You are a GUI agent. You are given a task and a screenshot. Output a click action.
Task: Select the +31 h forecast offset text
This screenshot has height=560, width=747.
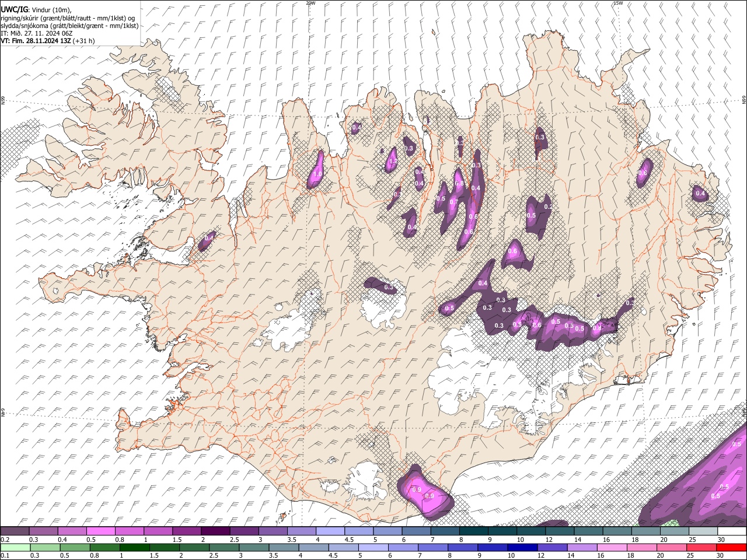83,41
